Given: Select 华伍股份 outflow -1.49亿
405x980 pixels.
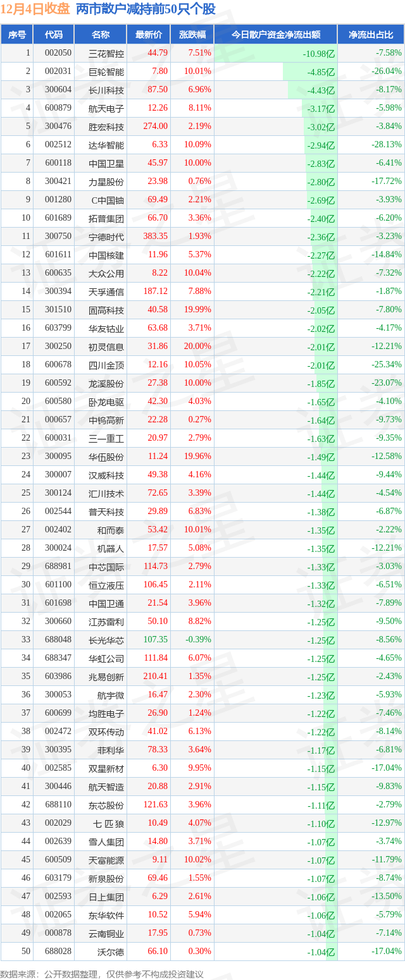Looking at the screenshot, I should (x=321, y=457).
